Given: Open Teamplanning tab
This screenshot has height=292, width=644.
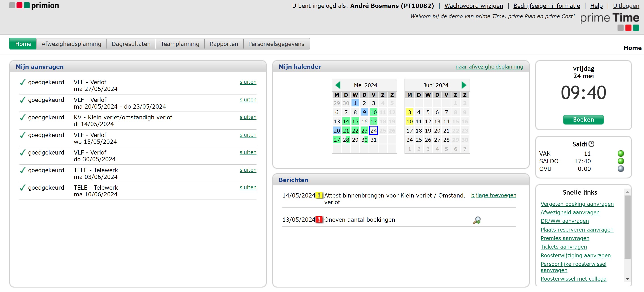Looking at the screenshot, I should point(180,44).
